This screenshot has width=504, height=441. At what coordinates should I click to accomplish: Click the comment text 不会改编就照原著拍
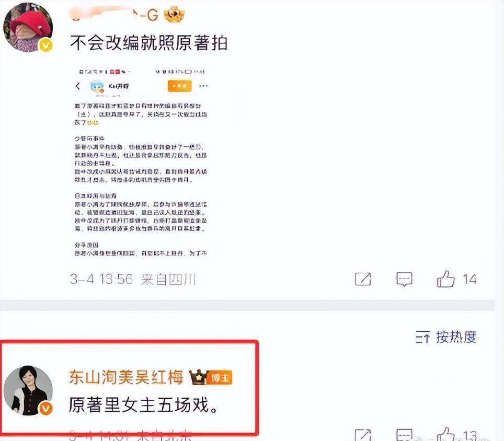click(148, 43)
